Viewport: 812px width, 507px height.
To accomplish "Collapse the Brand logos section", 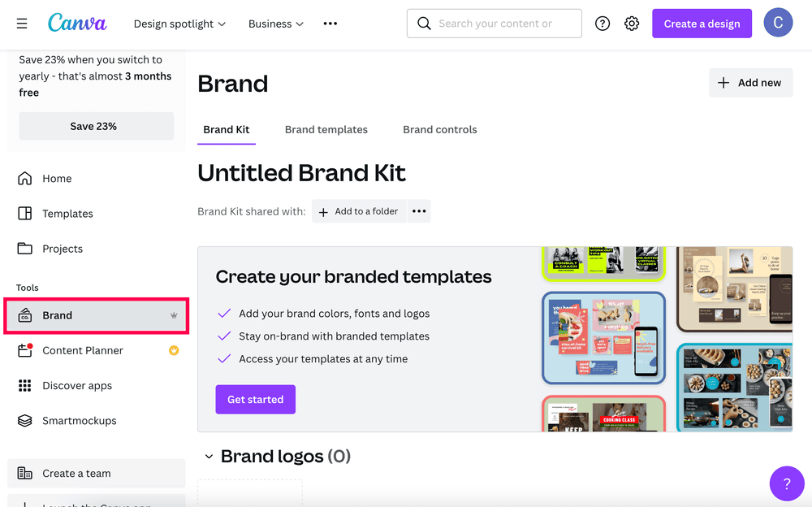I will [209, 457].
